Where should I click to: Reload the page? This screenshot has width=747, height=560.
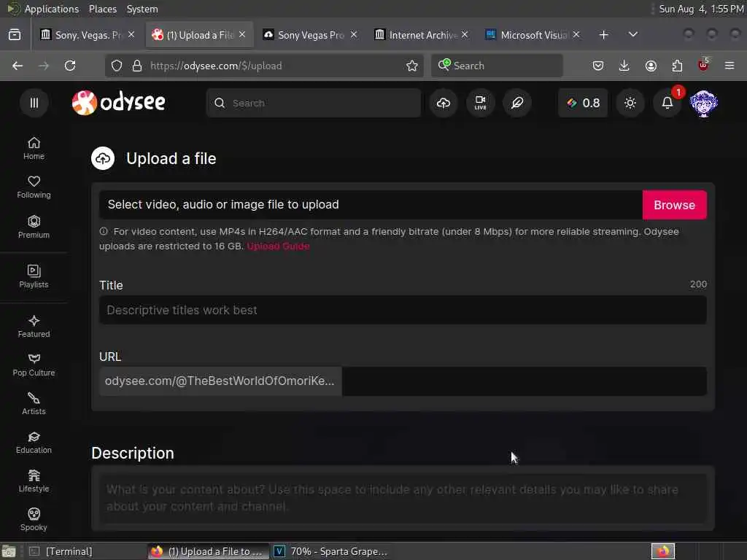[x=70, y=66]
